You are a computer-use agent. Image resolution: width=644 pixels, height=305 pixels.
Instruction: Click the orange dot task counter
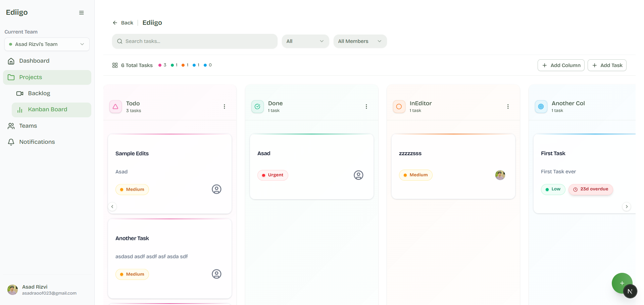click(x=185, y=65)
